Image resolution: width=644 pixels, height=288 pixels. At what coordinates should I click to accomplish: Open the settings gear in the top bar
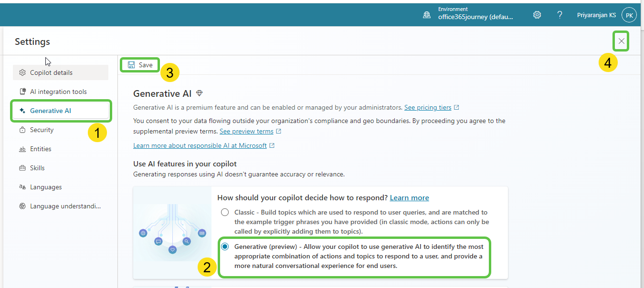[537, 14]
